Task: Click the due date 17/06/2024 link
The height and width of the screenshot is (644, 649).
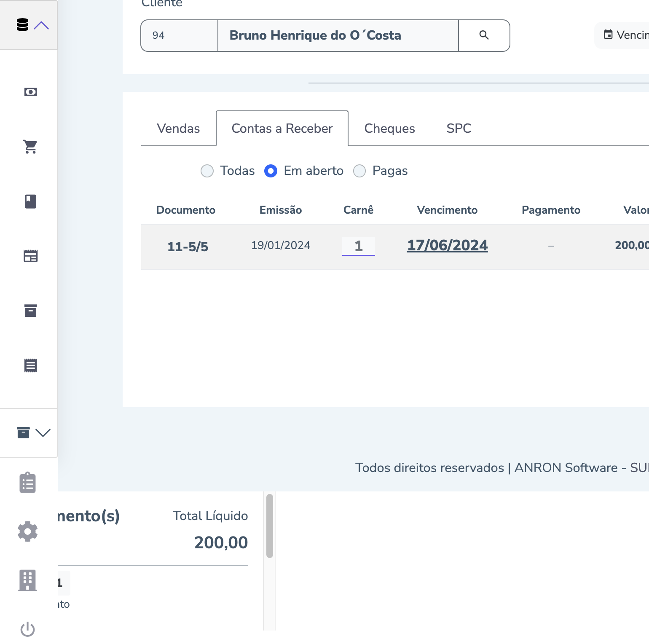Action: point(447,245)
